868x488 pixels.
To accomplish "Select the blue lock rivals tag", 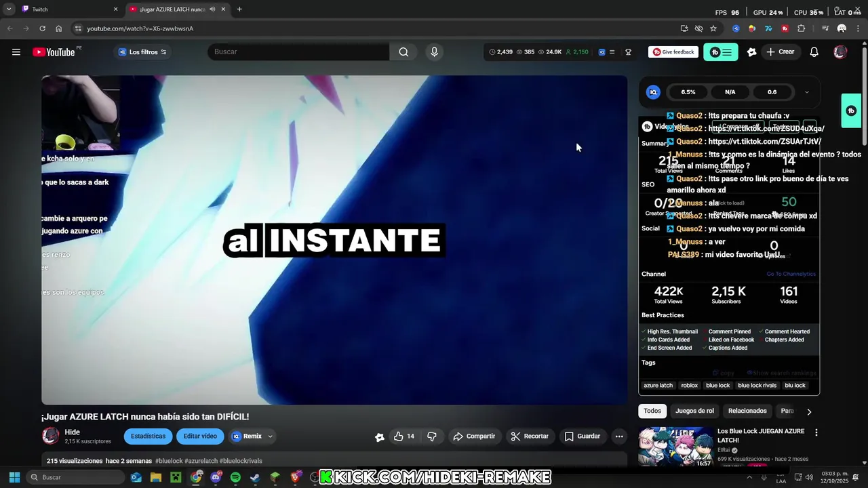I will coord(757,386).
